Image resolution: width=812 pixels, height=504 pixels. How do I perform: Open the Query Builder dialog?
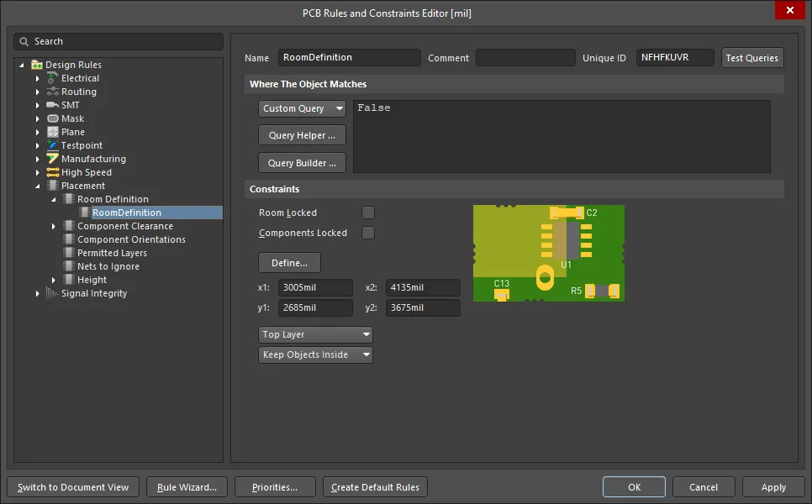tap(302, 163)
